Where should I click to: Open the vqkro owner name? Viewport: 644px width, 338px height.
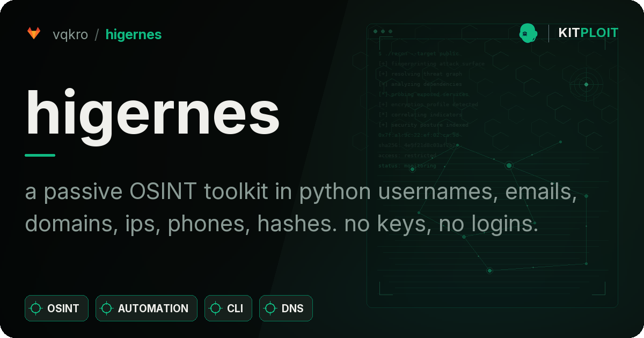pos(70,35)
